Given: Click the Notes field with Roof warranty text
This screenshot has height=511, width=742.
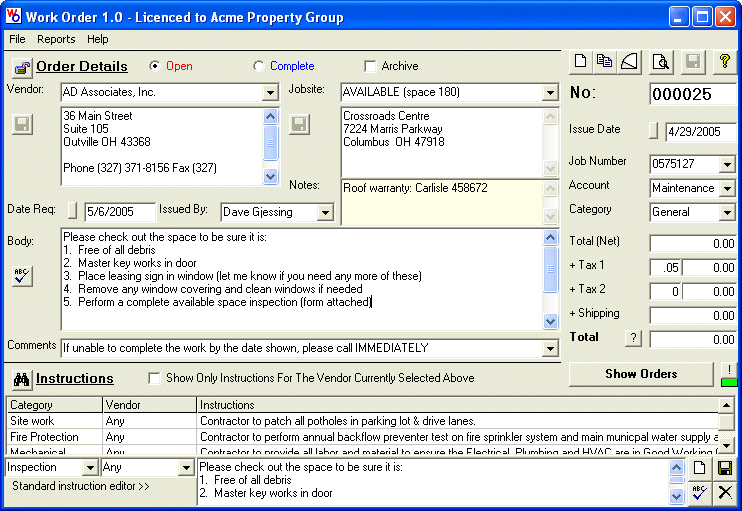Looking at the screenshot, I should (442, 203).
